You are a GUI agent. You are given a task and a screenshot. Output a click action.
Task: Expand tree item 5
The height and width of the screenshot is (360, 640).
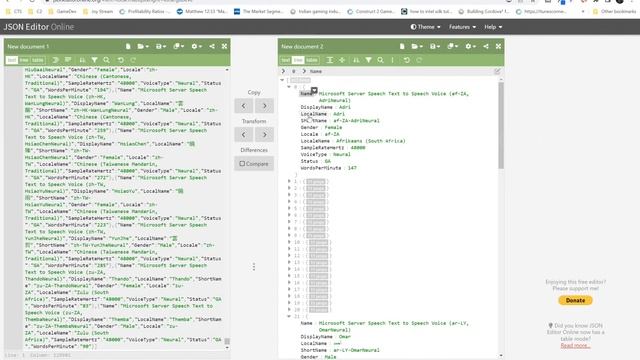click(289, 208)
